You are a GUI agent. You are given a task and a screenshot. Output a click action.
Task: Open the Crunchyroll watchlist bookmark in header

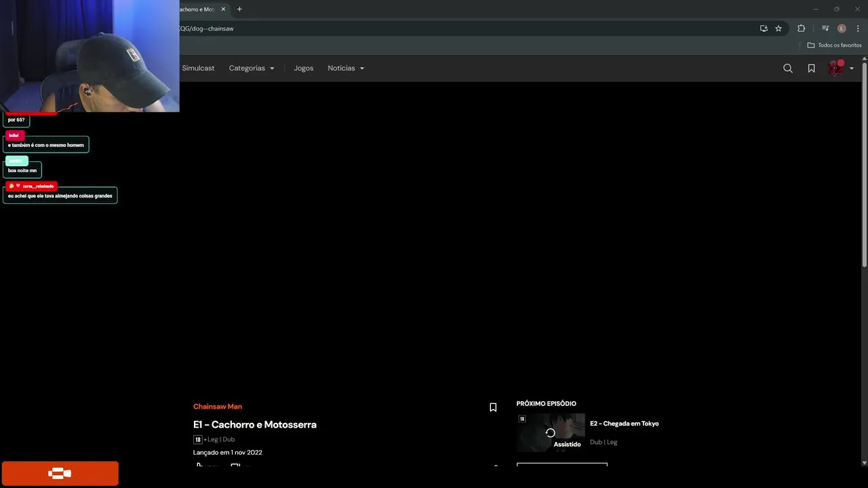pos(811,68)
